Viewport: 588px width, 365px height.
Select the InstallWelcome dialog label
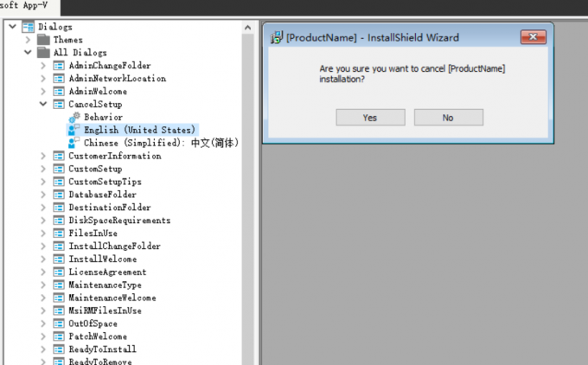tap(102, 259)
